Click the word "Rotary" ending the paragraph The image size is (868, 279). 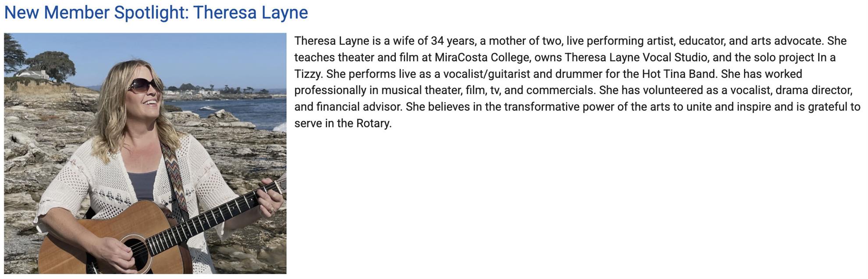tap(373, 124)
